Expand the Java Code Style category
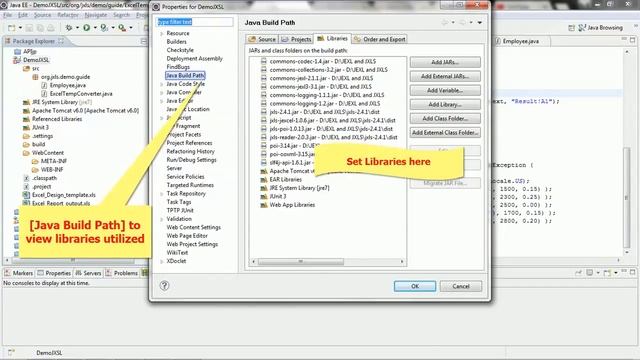640x360 pixels. click(162, 84)
